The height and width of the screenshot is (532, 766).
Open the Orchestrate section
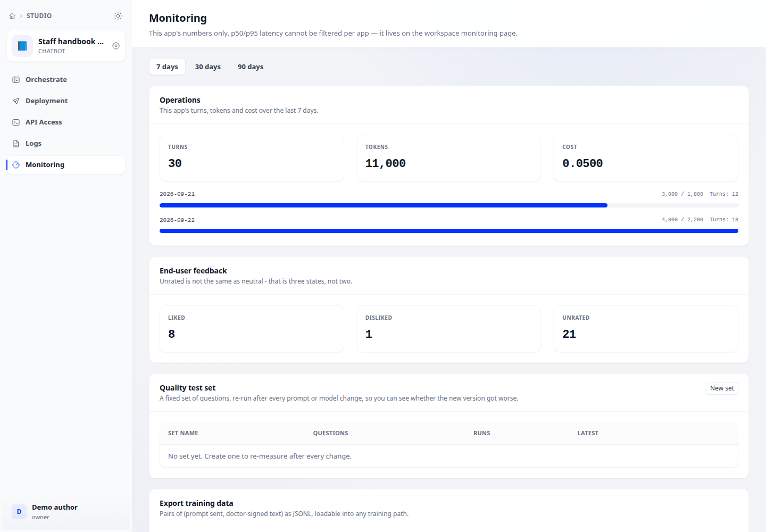pos(66,80)
